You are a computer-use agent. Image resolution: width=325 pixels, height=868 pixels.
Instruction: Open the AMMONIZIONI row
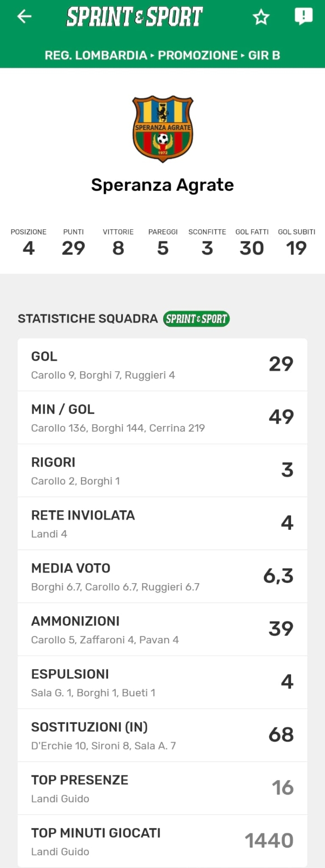(x=162, y=629)
